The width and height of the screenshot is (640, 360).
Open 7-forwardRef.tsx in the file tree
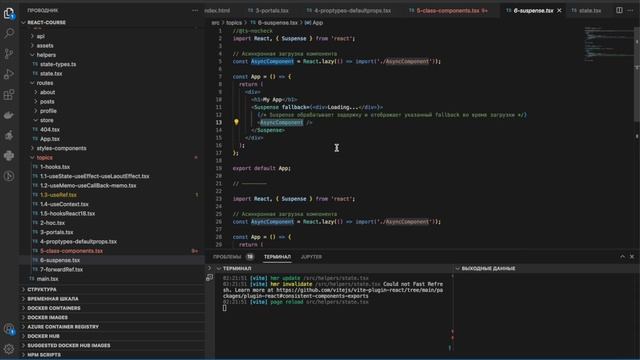61,269
